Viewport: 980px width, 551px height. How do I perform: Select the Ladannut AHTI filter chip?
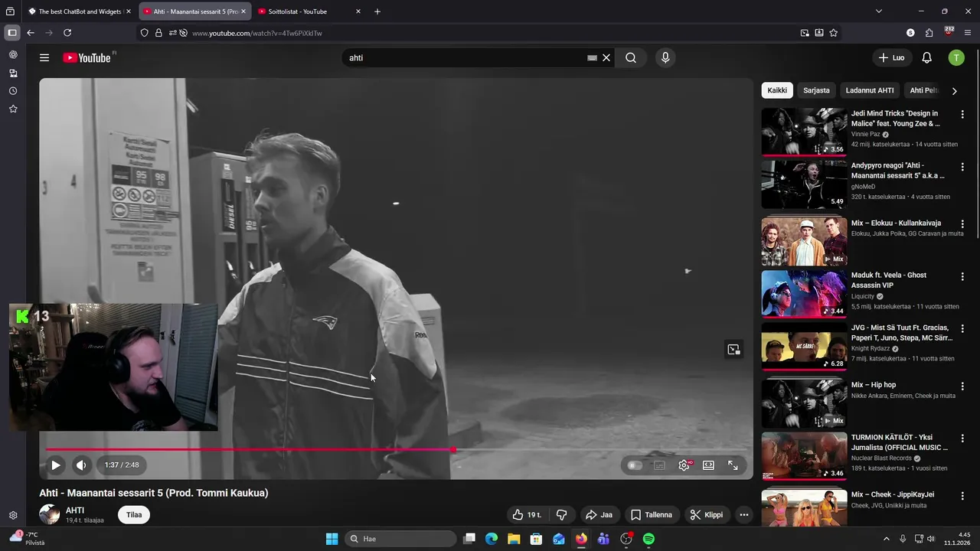tap(870, 90)
